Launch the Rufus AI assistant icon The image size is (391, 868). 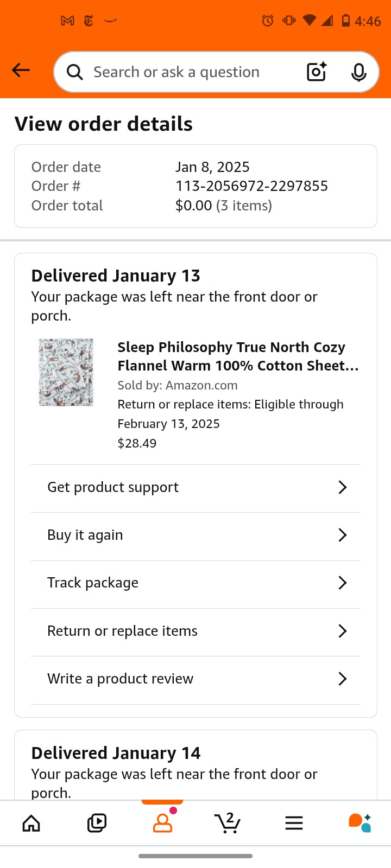click(x=360, y=823)
